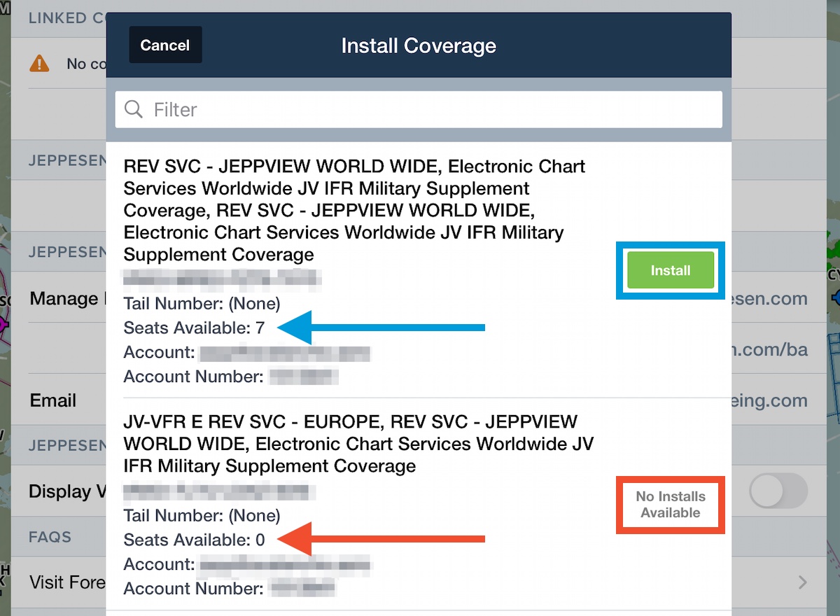Select the orange warning icon in Linked section
840x616 pixels.
click(x=40, y=64)
